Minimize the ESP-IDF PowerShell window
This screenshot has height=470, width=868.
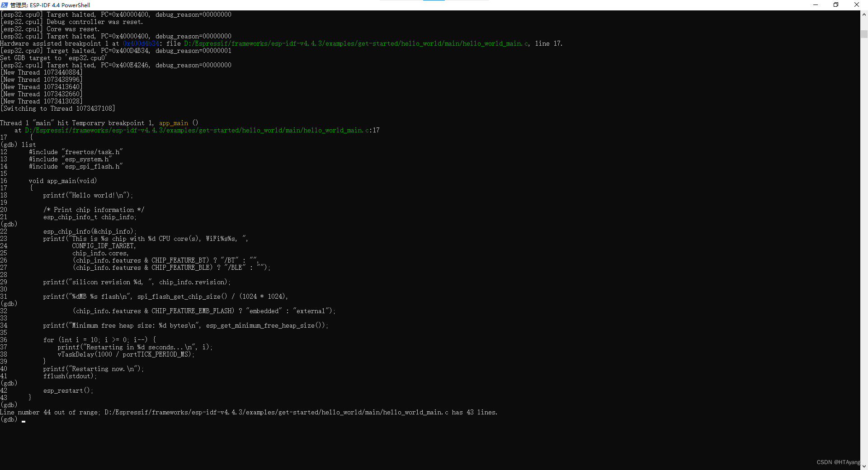[816, 5]
